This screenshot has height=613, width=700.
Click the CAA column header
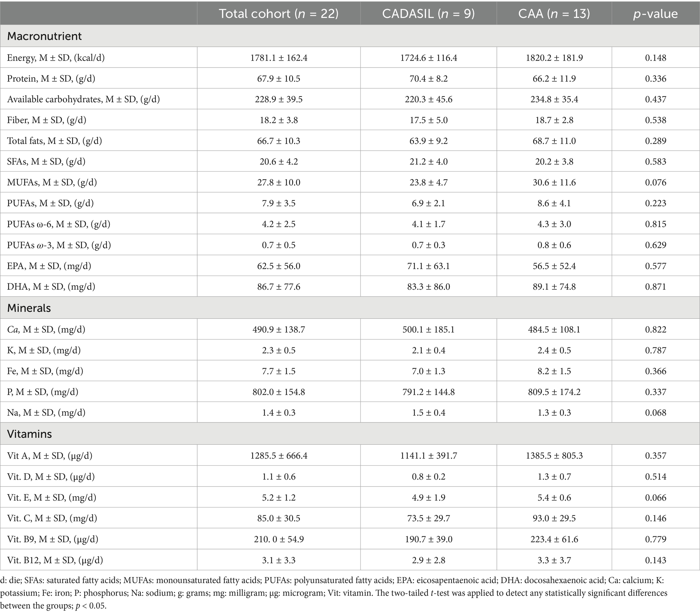click(x=554, y=13)
